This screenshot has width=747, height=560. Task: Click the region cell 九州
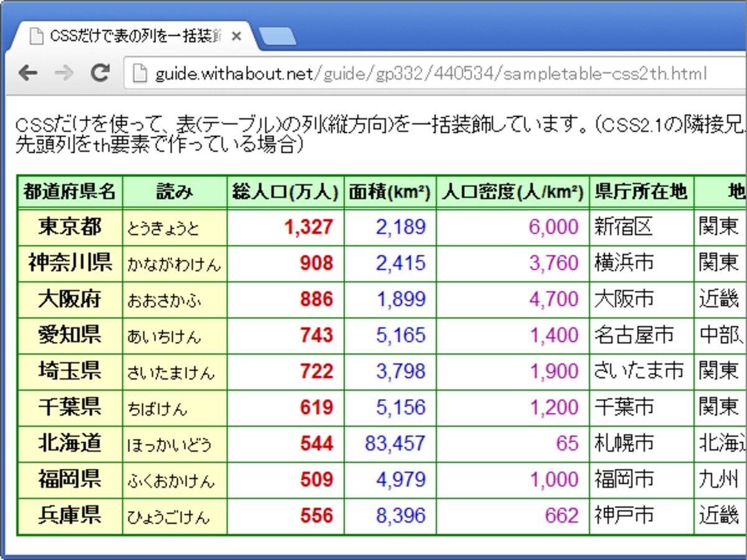(721, 480)
